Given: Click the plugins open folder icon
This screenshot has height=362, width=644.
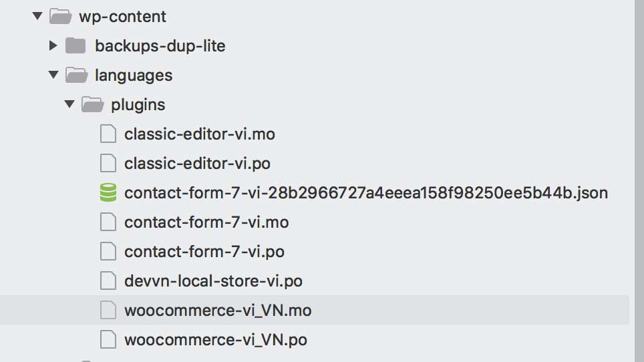Looking at the screenshot, I should click(92, 104).
